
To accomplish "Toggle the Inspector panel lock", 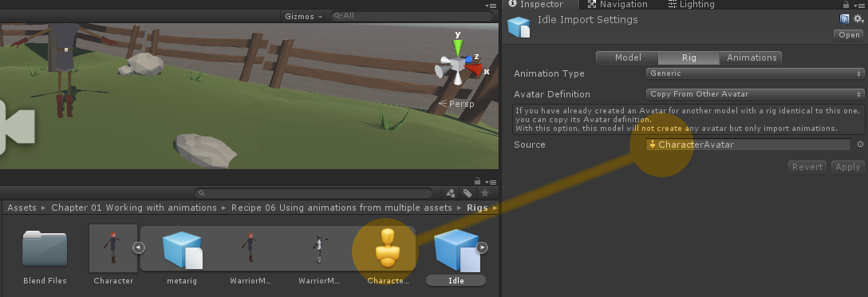I will coord(846,5).
